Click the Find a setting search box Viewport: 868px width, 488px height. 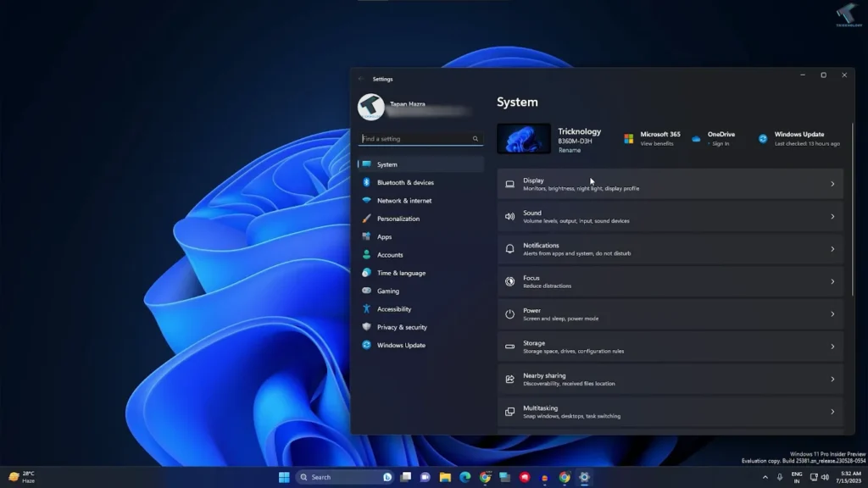click(420, 138)
